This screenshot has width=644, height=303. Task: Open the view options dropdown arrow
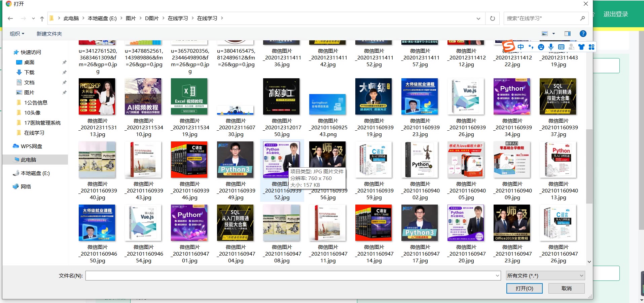click(553, 34)
